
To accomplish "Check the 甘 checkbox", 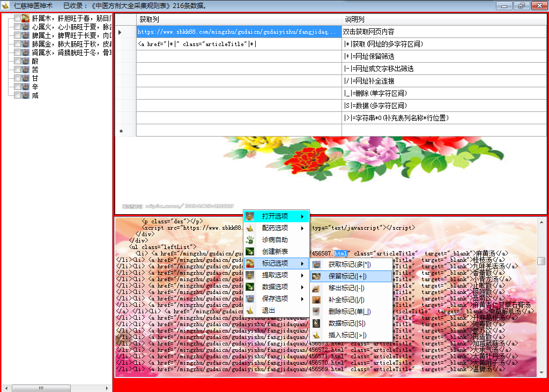I will pyautogui.click(x=17, y=78).
